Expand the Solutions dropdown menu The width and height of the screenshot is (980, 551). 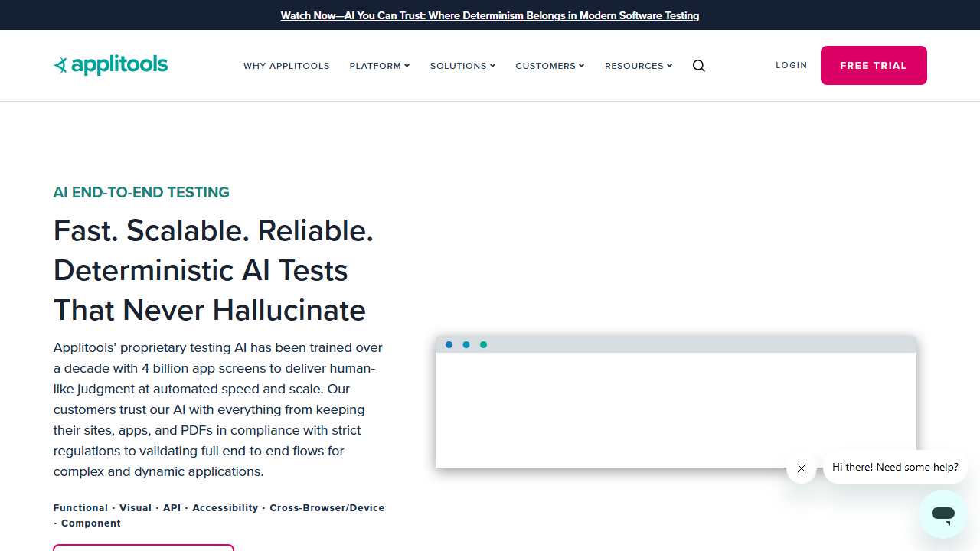click(462, 66)
